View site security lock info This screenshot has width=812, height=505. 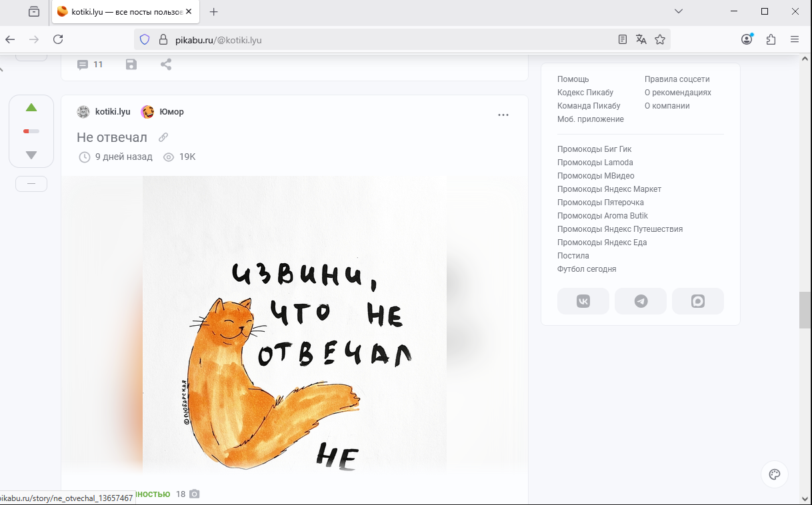[163, 39]
